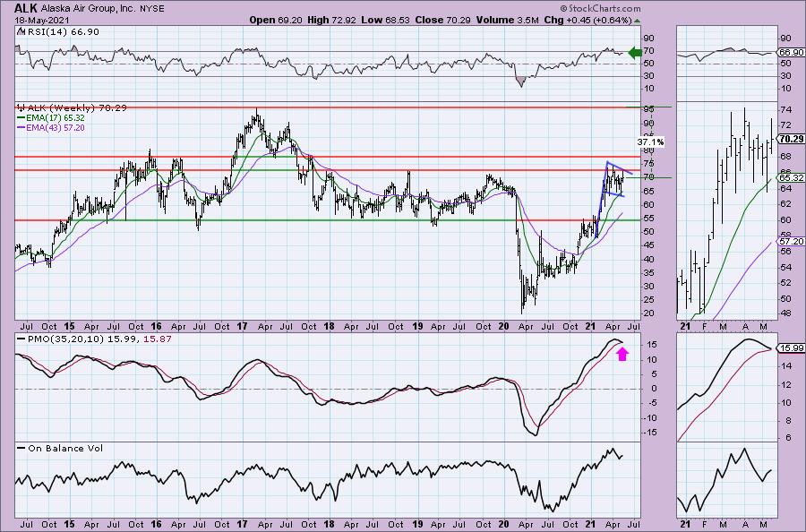Open the StockCharts.com copyright link

(600, 8)
